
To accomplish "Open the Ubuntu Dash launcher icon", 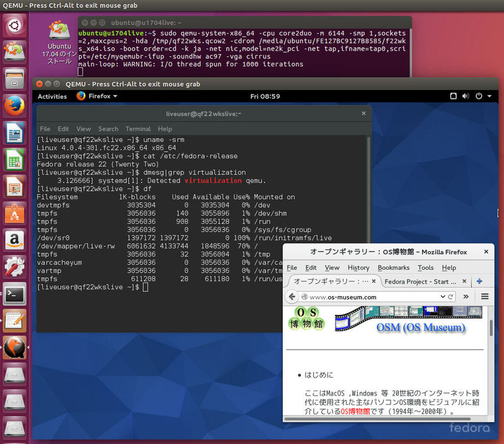I will point(14,25).
